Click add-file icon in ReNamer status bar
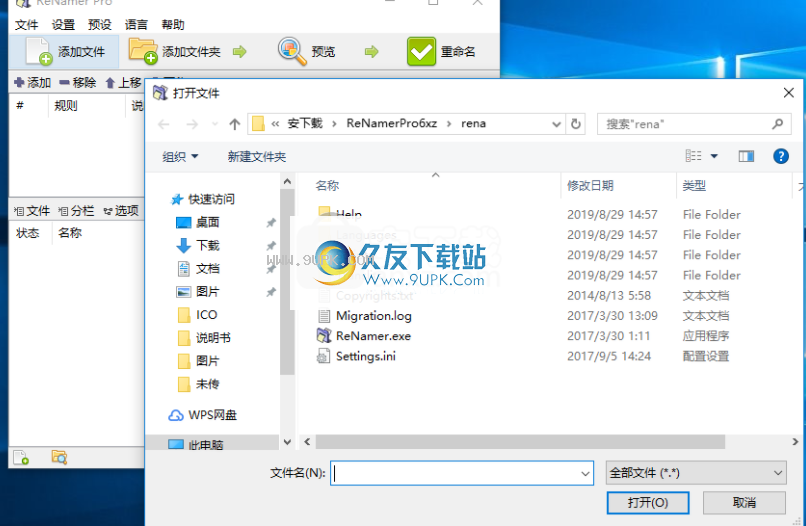806x526 pixels. pyautogui.click(x=21, y=457)
